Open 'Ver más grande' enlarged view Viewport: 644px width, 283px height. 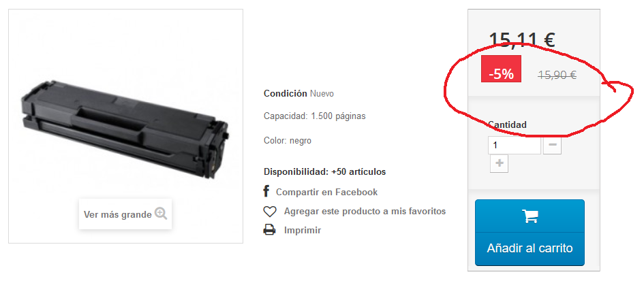pyautogui.click(x=125, y=214)
